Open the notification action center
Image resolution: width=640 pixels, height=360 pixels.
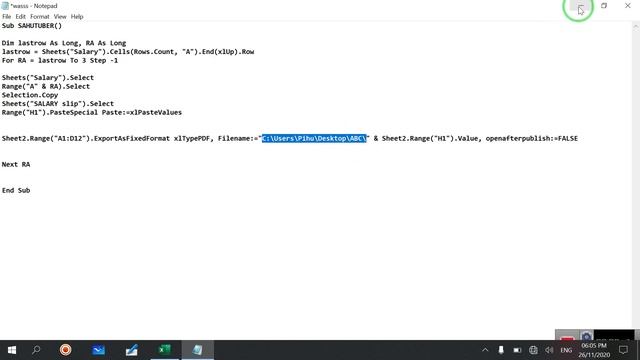[623, 350]
